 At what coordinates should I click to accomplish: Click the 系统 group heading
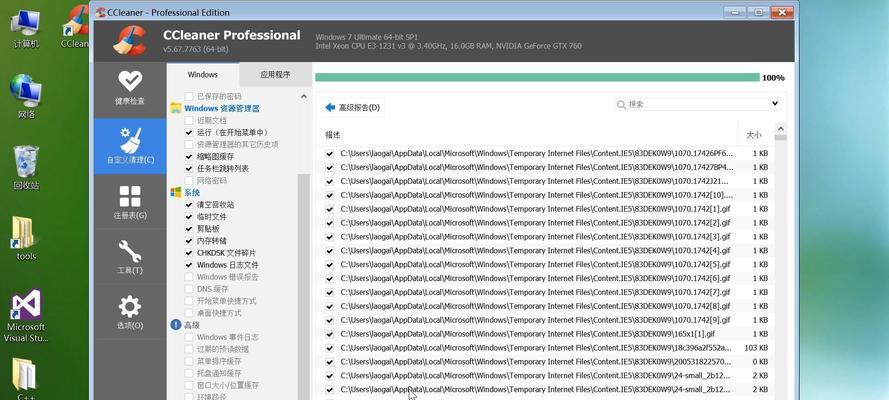pyautogui.click(x=192, y=193)
